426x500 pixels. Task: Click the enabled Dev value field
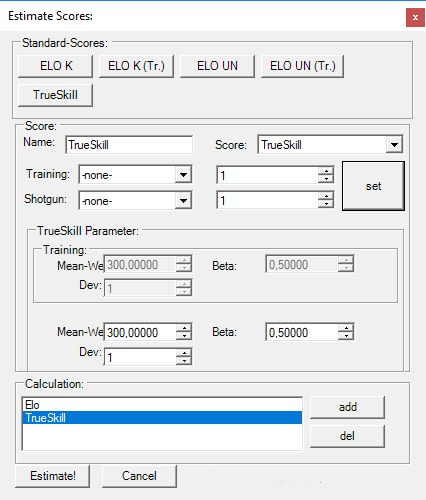[140, 357]
